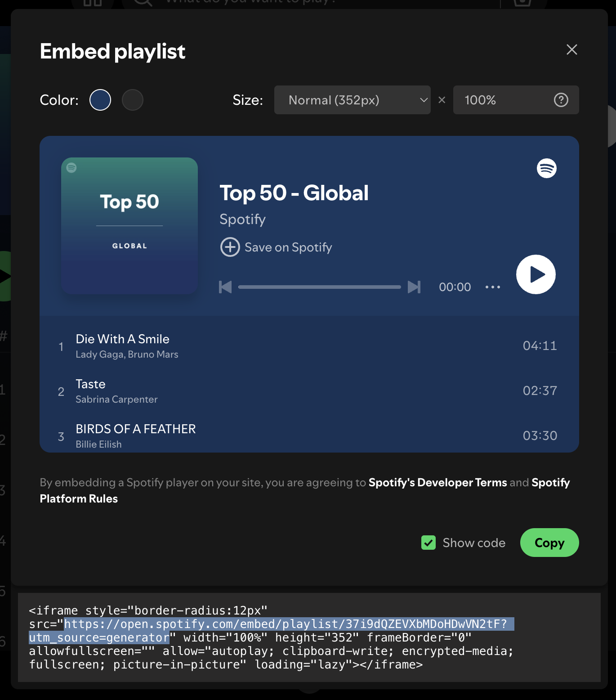Select the blue color swatch

pos(100,100)
